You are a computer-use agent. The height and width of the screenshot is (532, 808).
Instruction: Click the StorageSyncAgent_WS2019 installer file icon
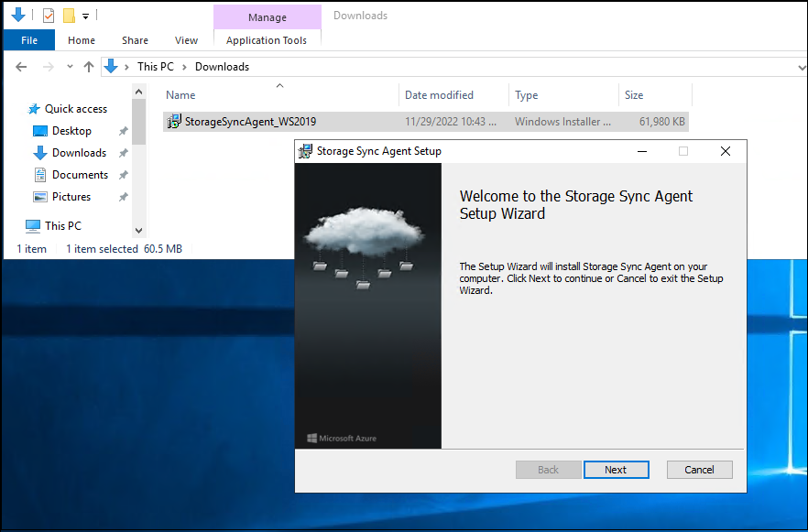(x=174, y=122)
